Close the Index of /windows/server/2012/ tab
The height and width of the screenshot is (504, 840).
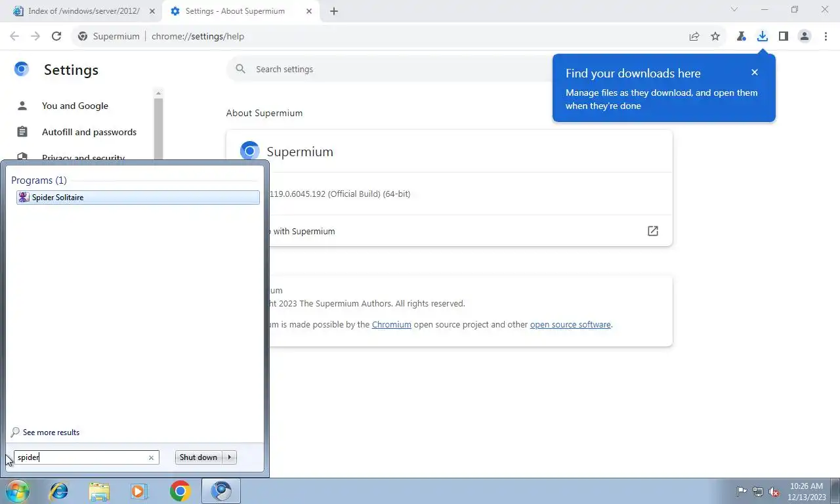152,11
